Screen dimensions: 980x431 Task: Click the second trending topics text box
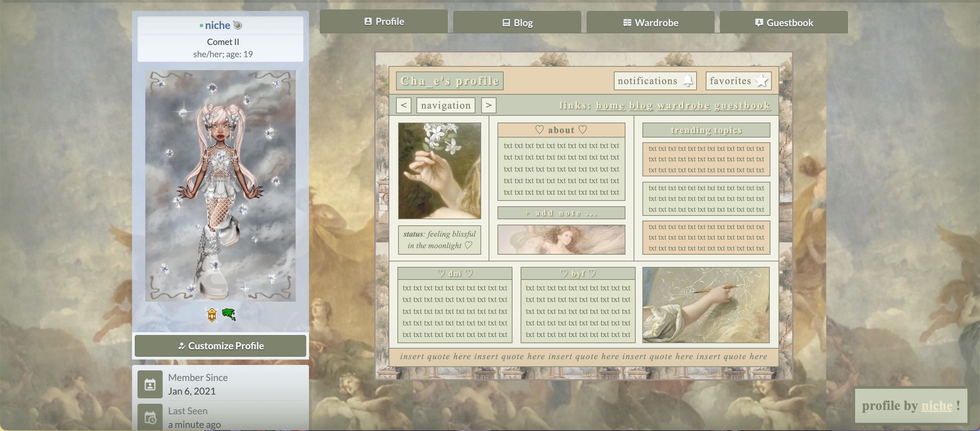[x=706, y=199]
